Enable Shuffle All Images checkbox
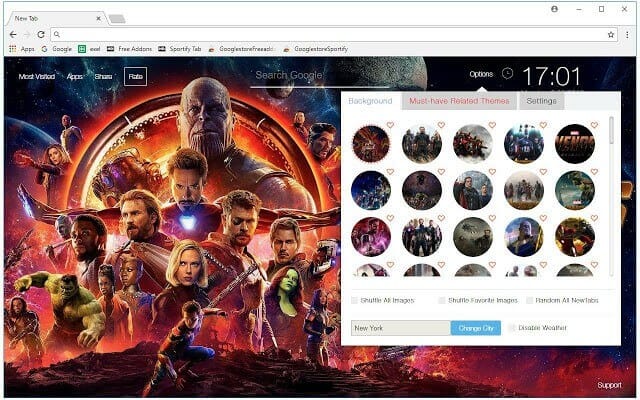Screen dimensions: 640x400 pos(354,300)
